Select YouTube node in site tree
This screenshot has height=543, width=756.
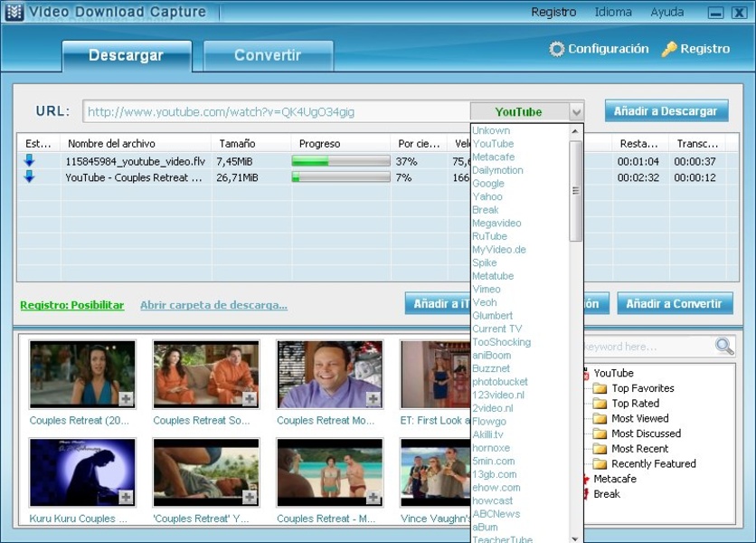coord(613,373)
